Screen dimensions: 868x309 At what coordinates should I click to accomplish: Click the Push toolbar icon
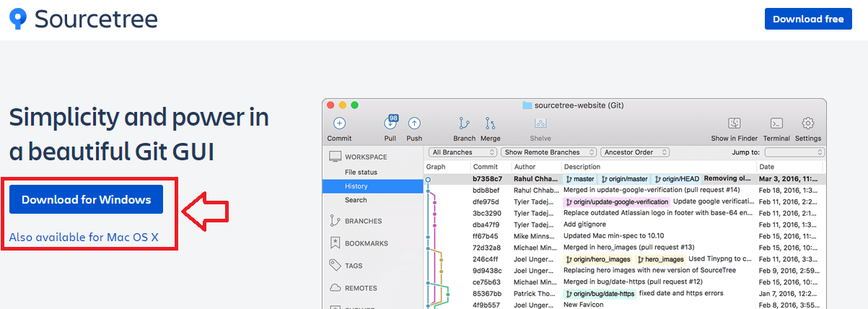[414, 123]
